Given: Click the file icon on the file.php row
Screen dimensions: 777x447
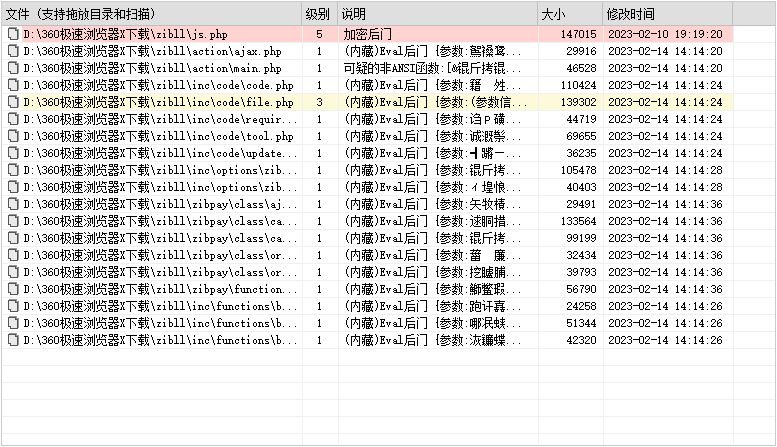Looking at the screenshot, I should coord(13,102).
